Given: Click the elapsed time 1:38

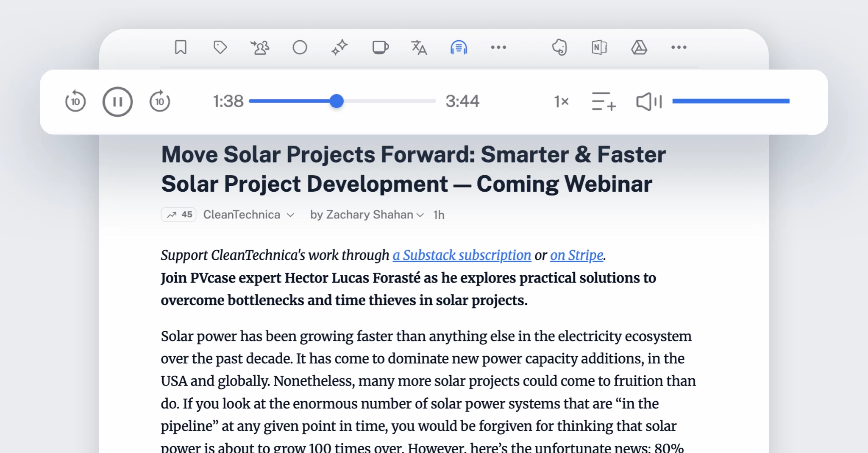Looking at the screenshot, I should 228,101.
